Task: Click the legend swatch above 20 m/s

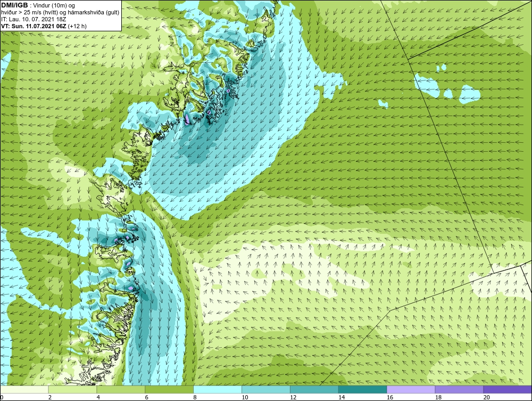Action: click(508, 389)
